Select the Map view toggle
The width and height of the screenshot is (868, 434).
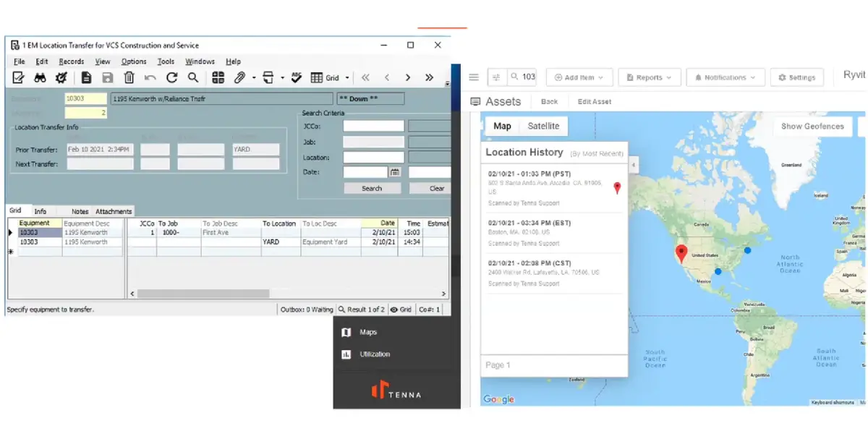click(502, 126)
